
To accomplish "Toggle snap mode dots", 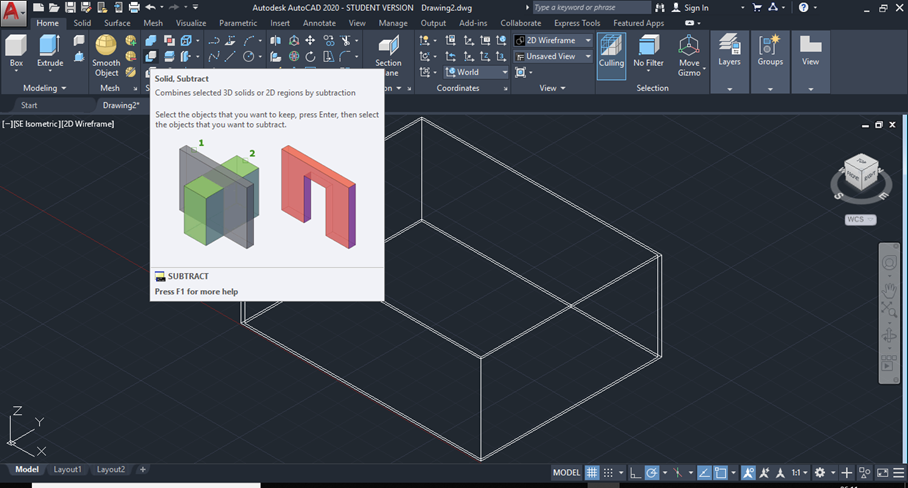I will tap(608, 473).
